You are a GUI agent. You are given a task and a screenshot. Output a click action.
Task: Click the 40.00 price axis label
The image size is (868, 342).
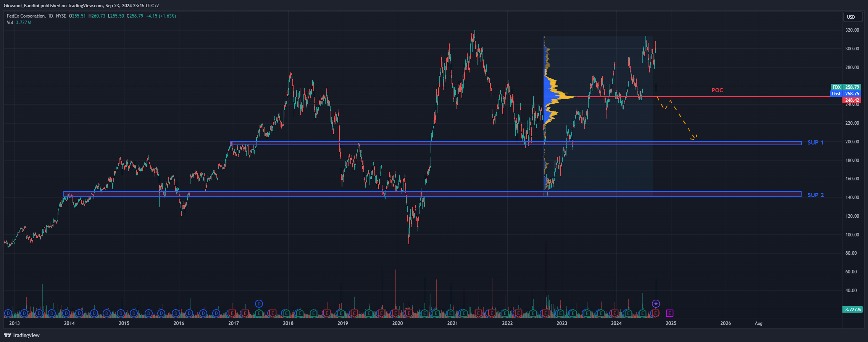(851, 291)
